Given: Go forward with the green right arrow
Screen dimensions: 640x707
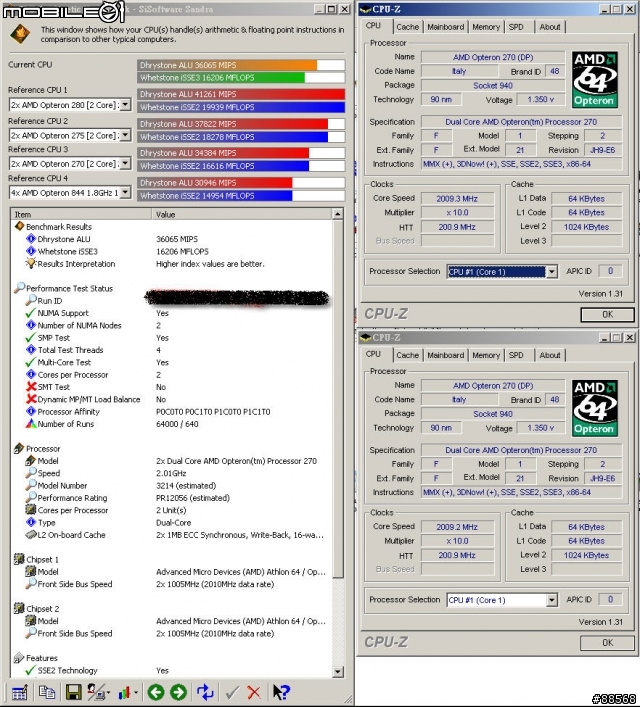Looking at the screenshot, I should click(179, 692).
